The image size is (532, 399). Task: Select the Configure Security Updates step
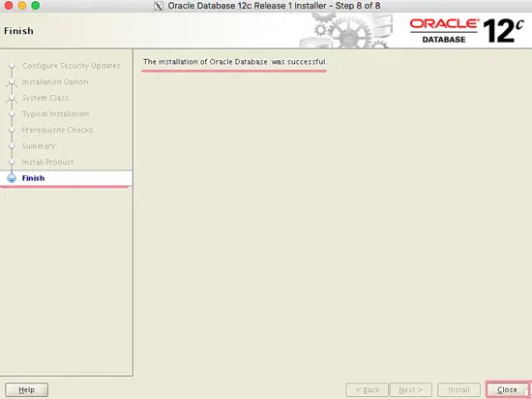tap(71, 66)
